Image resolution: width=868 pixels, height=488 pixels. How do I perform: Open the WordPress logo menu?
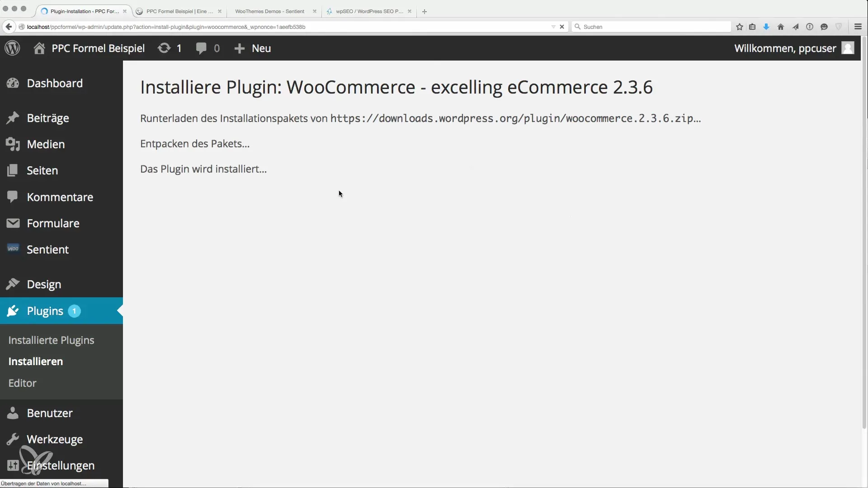(x=13, y=48)
